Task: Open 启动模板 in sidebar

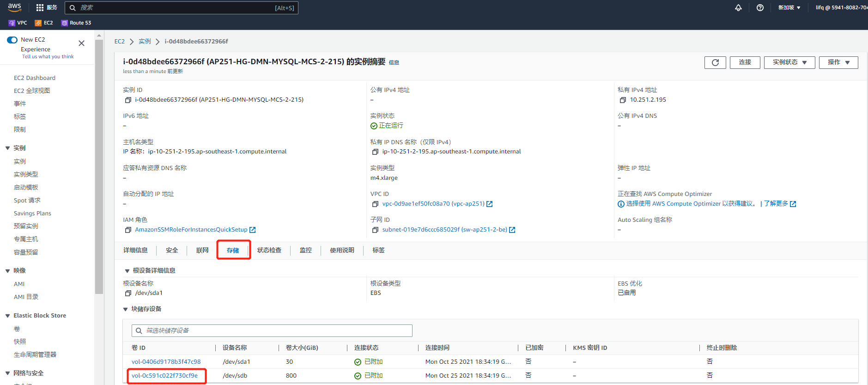Action: (26, 188)
